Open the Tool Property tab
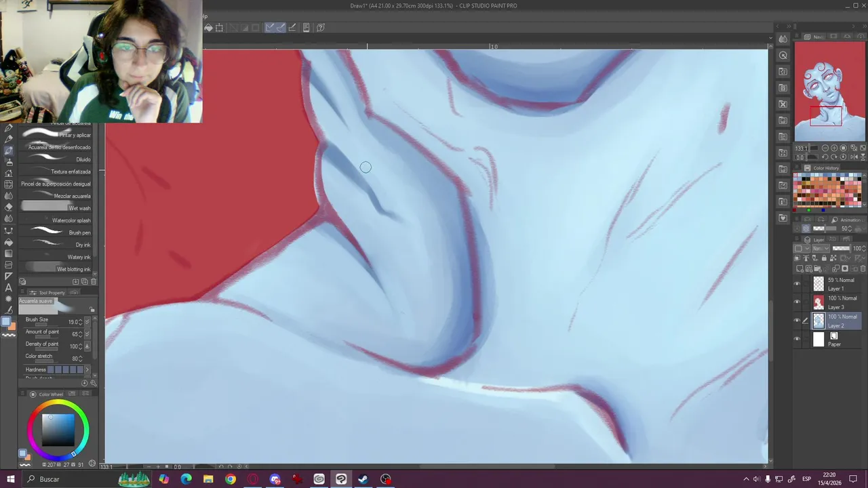868x488 pixels. pyautogui.click(x=47, y=293)
